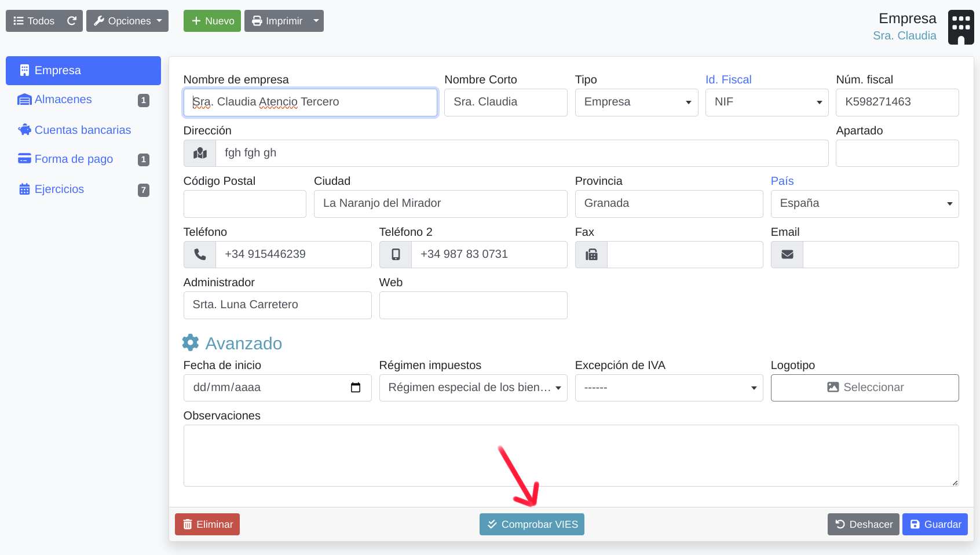Open the calendar picker in Fecha de inicio
The width and height of the screenshot is (980, 555).
point(356,388)
